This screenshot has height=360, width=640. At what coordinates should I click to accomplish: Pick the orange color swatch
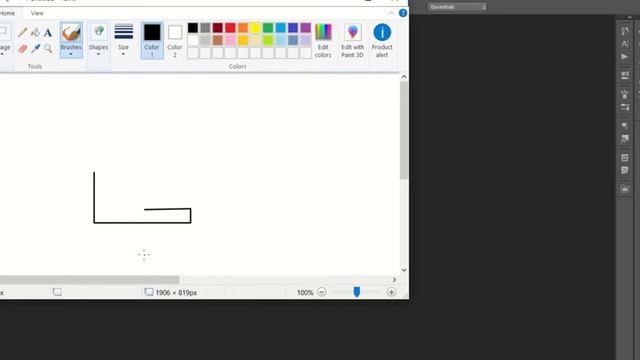243,28
